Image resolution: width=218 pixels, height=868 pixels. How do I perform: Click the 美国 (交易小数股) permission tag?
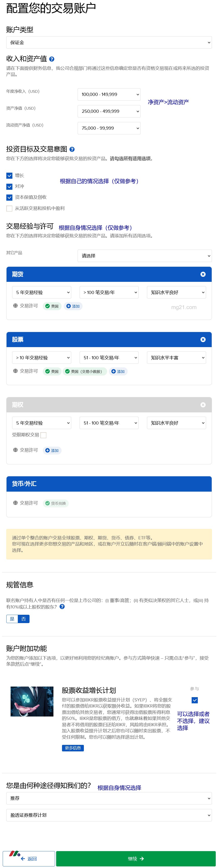tap(85, 372)
